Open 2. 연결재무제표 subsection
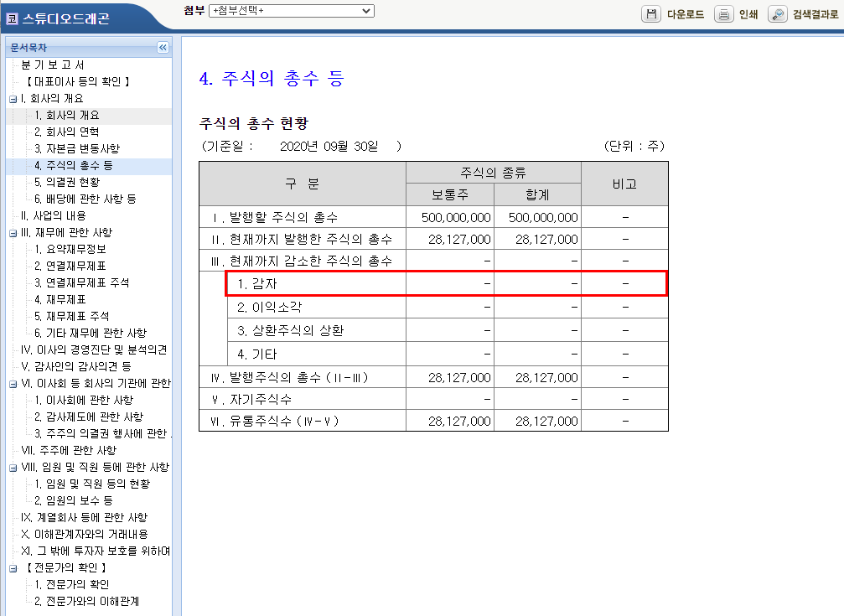844x616 pixels. click(x=70, y=266)
